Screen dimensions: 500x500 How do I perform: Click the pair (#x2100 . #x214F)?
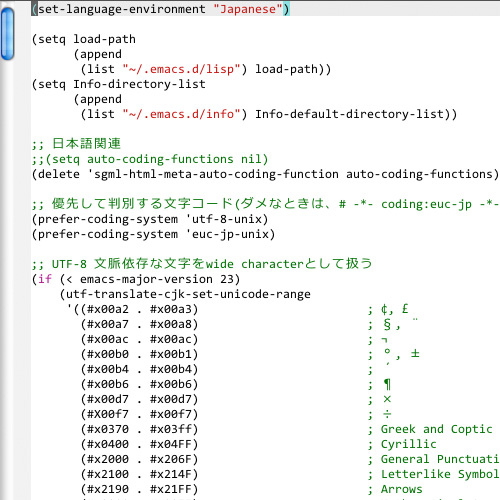139,474
